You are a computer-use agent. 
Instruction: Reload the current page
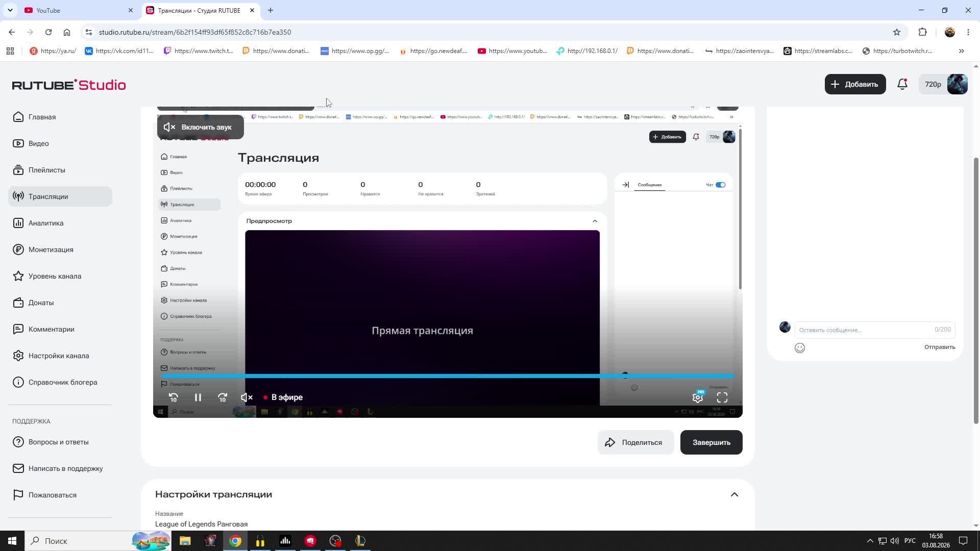[48, 32]
